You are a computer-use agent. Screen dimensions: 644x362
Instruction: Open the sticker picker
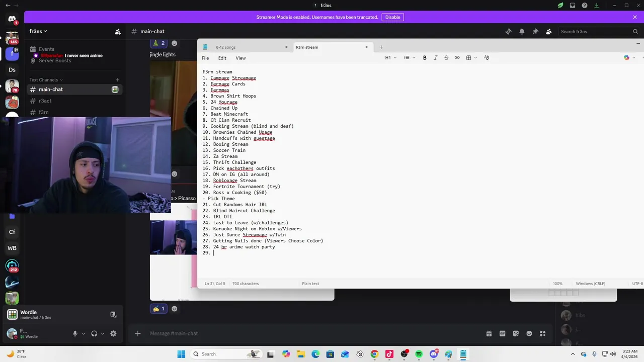click(516, 333)
